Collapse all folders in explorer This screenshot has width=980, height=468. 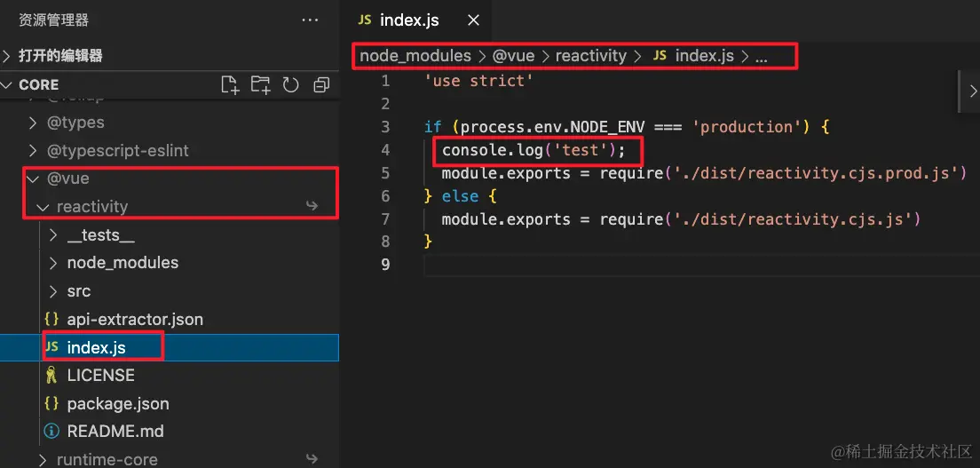point(321,85)
